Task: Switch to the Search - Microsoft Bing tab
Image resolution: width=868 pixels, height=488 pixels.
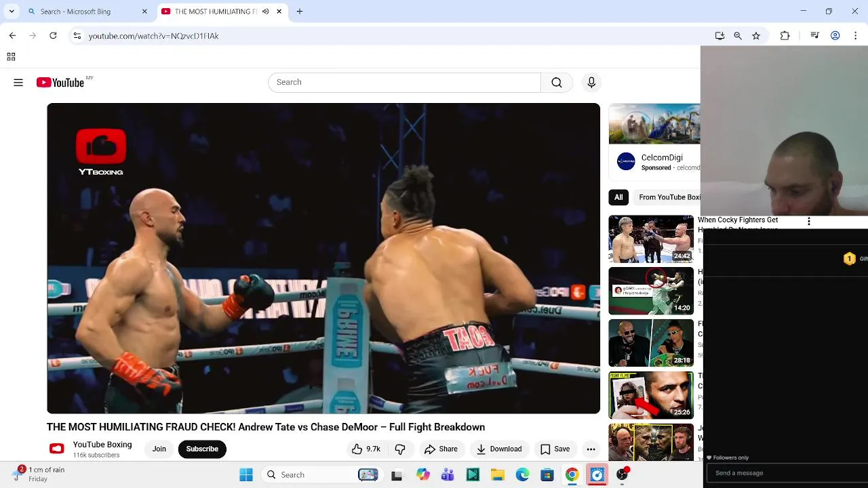Action: tap(87, 12)
